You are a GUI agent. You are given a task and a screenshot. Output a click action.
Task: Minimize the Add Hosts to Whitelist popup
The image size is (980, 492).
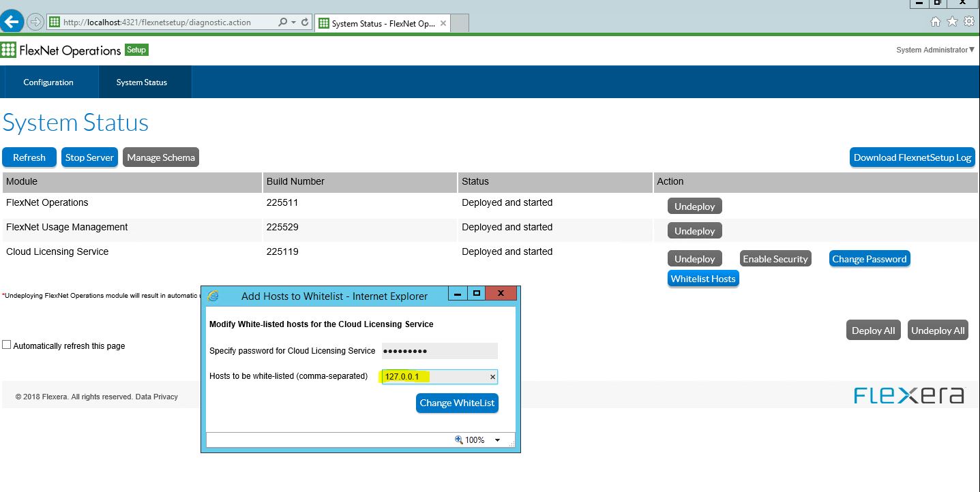pyautogui.click(x=458, y=294)
